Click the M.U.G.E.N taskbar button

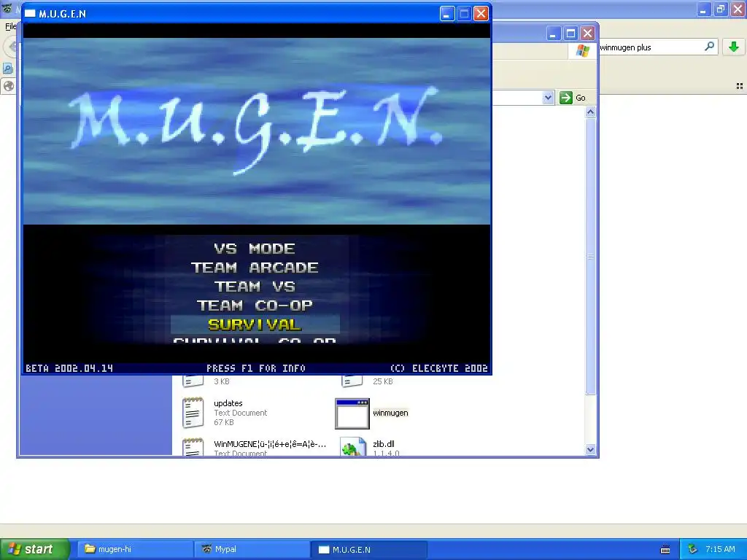[368, 549]
